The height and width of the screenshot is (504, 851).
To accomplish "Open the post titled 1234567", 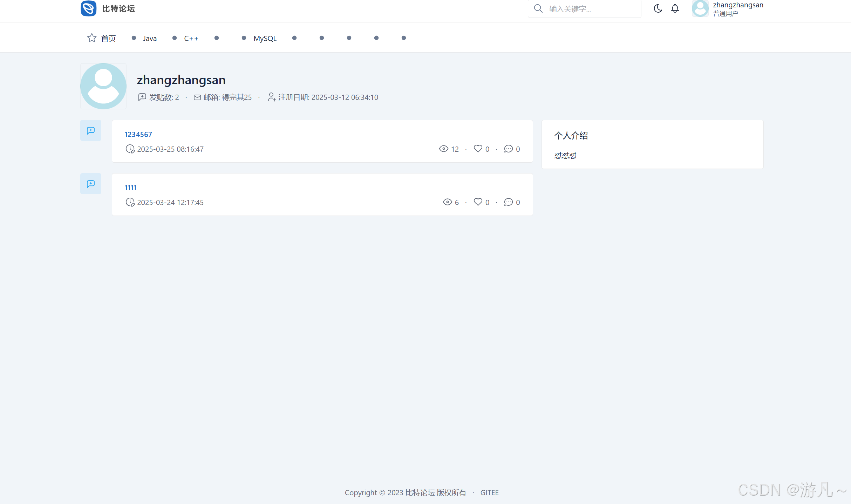I will pyautogui.click(x=138, y=134).
